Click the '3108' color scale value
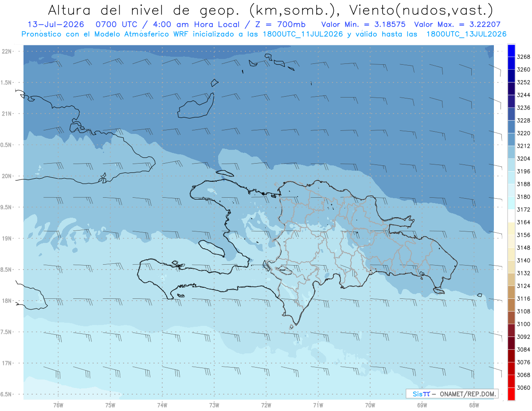 click(524, 311)
